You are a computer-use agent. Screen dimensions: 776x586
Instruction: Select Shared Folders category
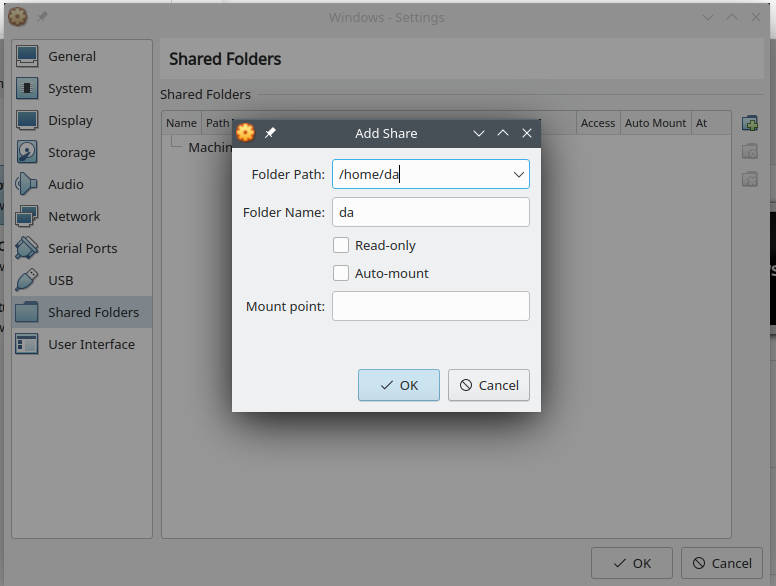click(x=82, y=312)
